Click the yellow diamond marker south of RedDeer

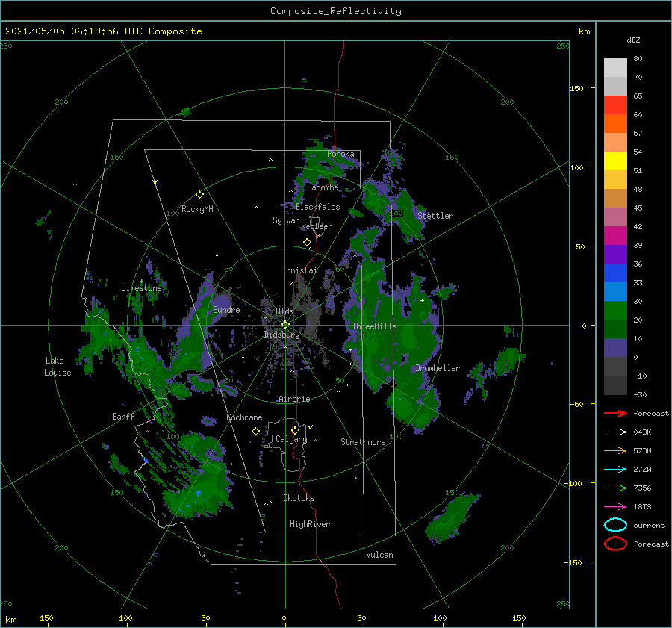coord(308,243)
